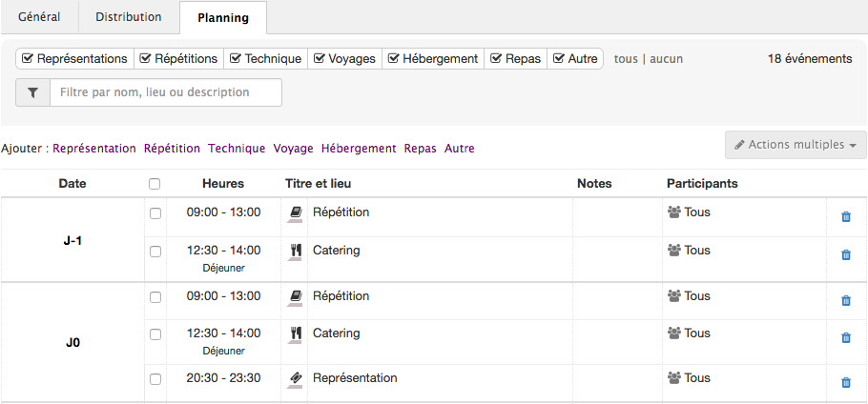Click Participants column header
The width and height of the screenshot is (868, 404).
click(702, 184)
